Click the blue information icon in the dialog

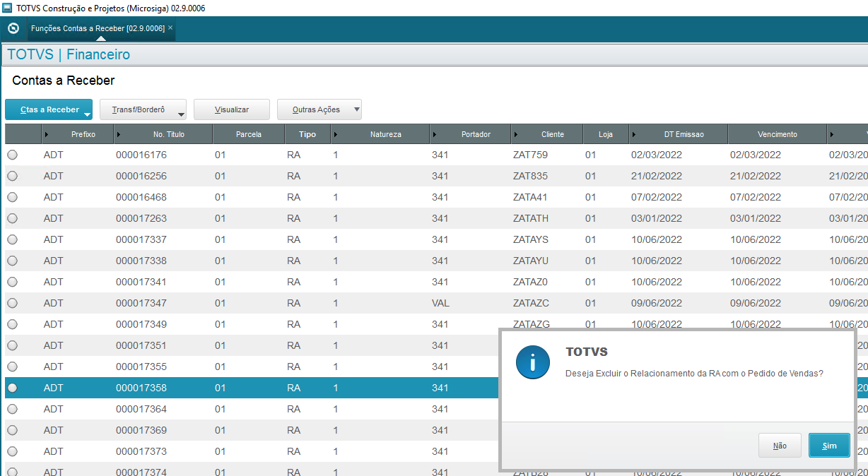pos(534,363)
